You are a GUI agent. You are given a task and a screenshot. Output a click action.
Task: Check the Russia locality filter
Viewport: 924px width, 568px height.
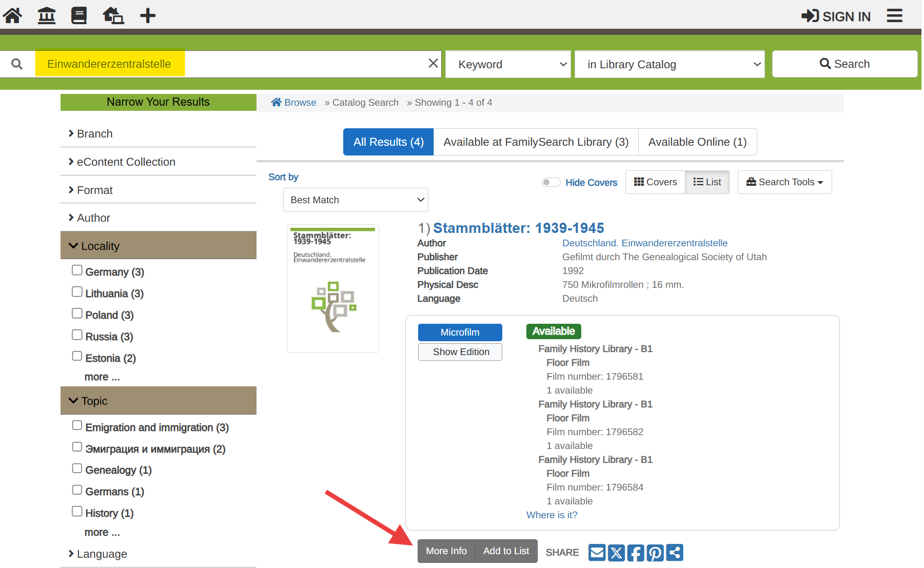(x=77, y=335)
